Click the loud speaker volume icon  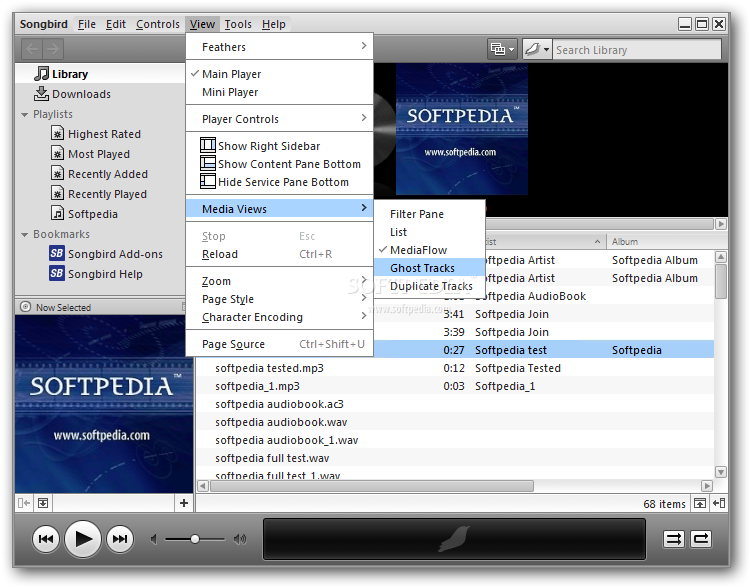pos(240,540)
